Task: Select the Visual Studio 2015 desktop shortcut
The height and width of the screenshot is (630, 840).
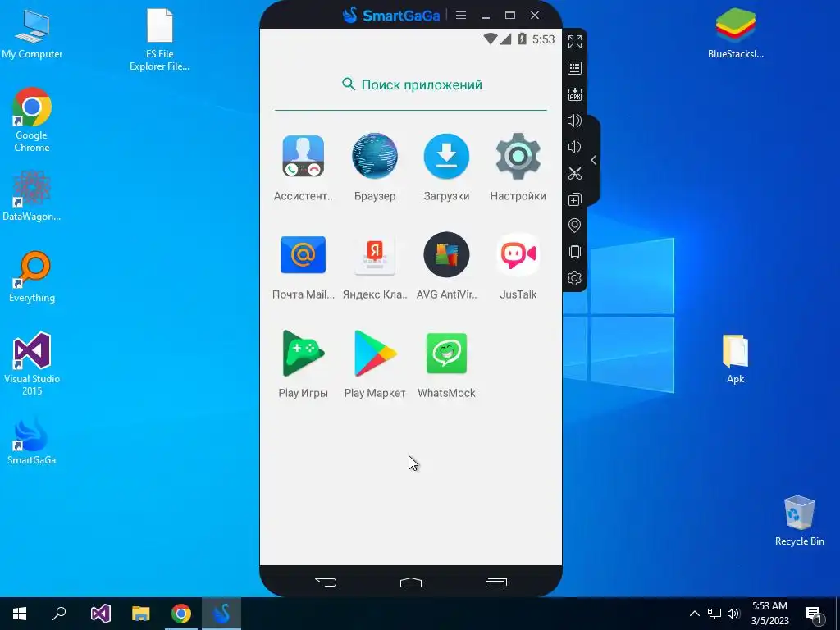Action: coord(32,363)
